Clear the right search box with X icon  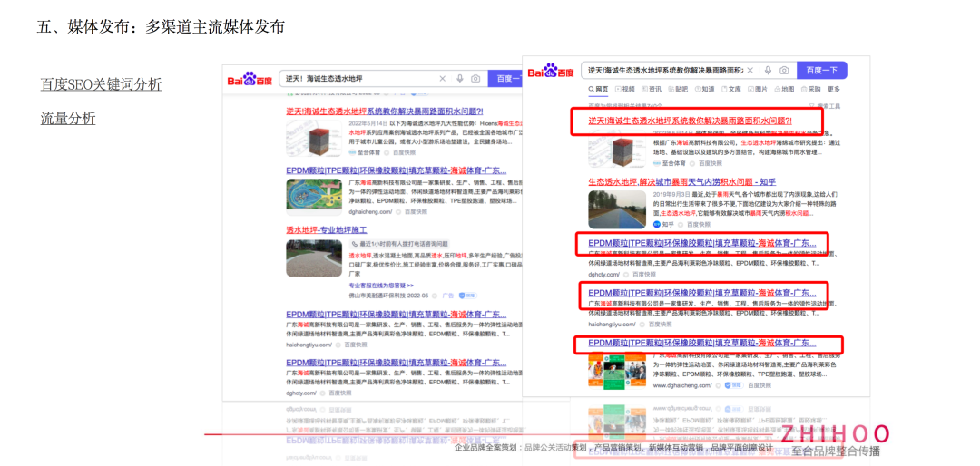click(x=750, y=71)
